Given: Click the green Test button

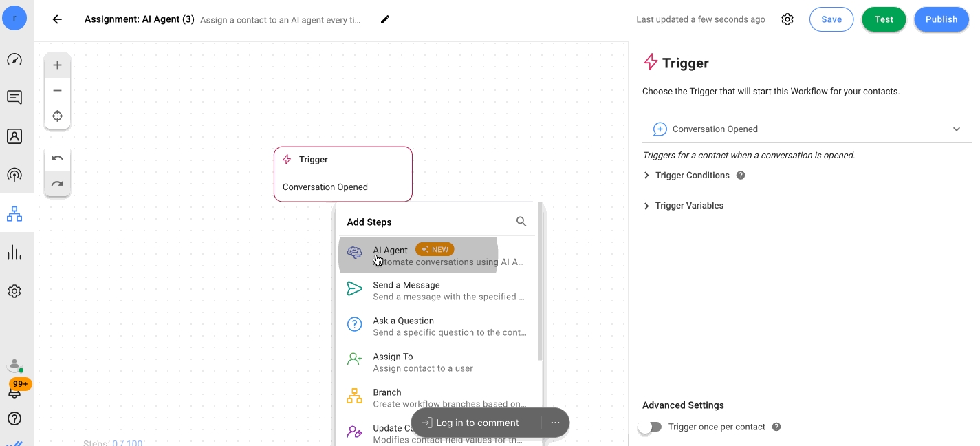Looking at the screenshot, I should (884, 19).
